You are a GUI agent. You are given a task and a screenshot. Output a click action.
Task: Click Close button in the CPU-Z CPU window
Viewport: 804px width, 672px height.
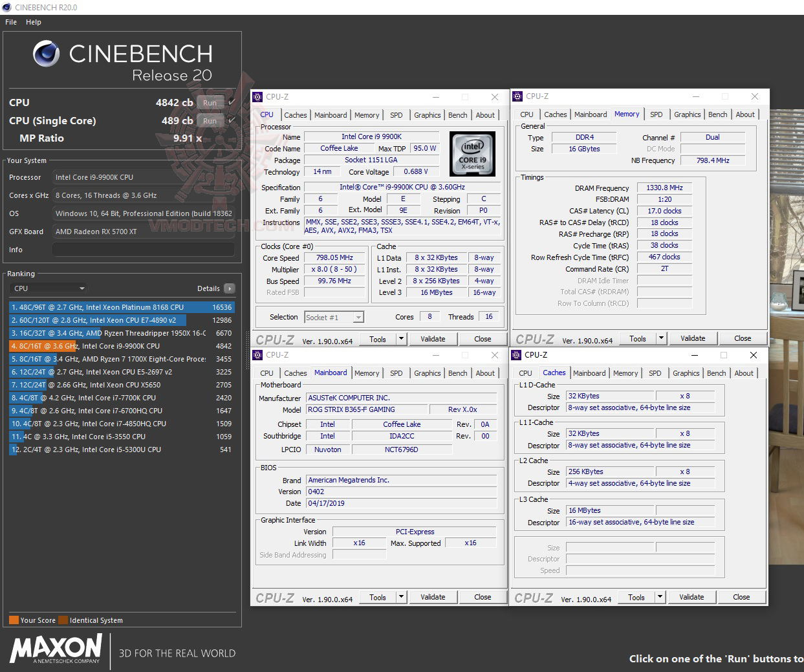click(x=483, y=339)
